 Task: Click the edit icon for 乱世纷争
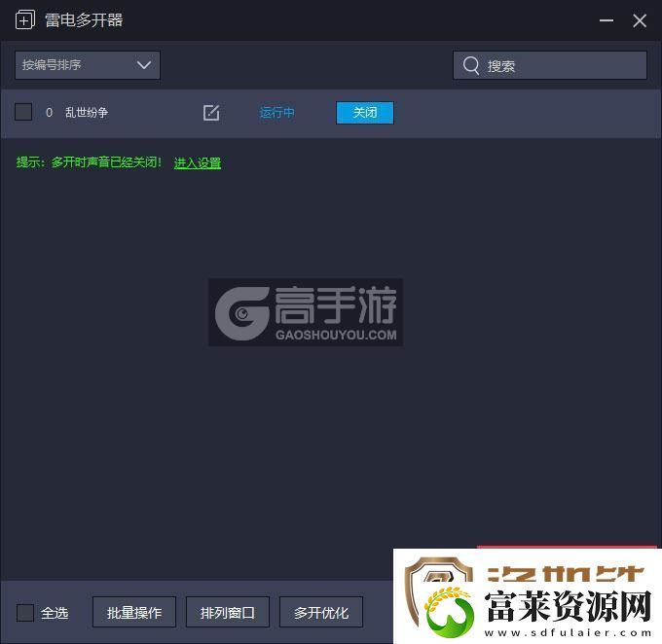pos(211,113)
